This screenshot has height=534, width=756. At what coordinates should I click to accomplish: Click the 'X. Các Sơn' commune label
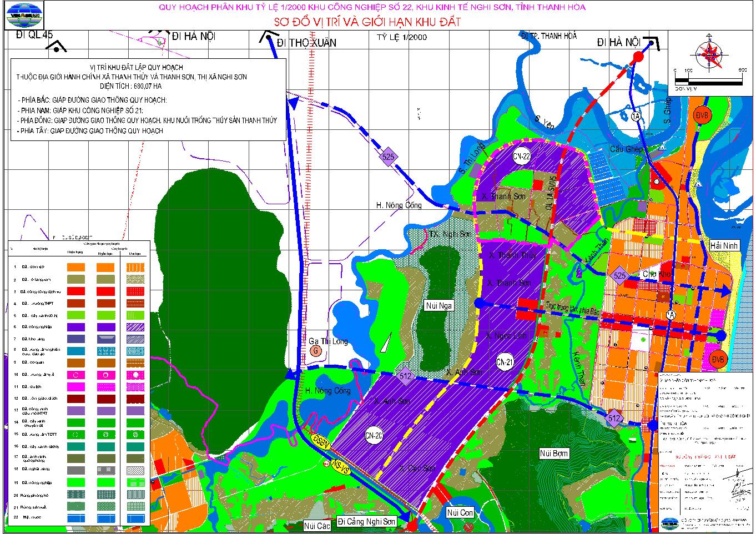click(x=417, y=468)
